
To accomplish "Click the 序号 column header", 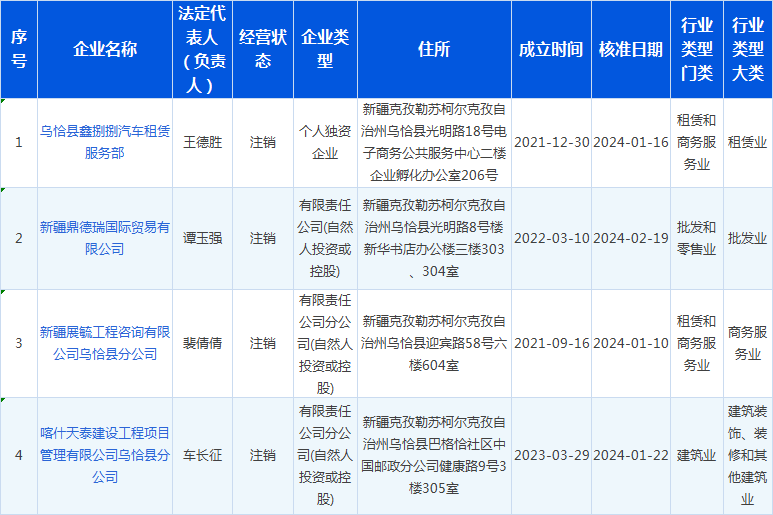I will coord(19,49).
